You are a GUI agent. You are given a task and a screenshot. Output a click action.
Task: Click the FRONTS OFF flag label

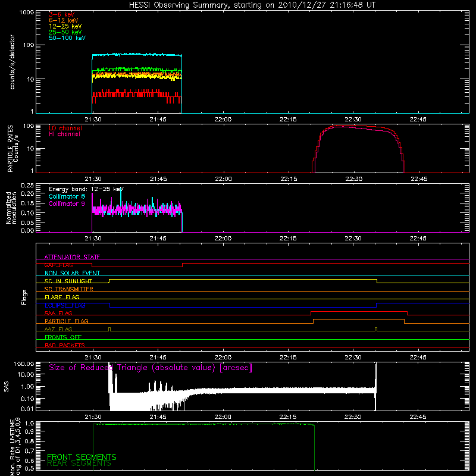(x=63, y=337)
